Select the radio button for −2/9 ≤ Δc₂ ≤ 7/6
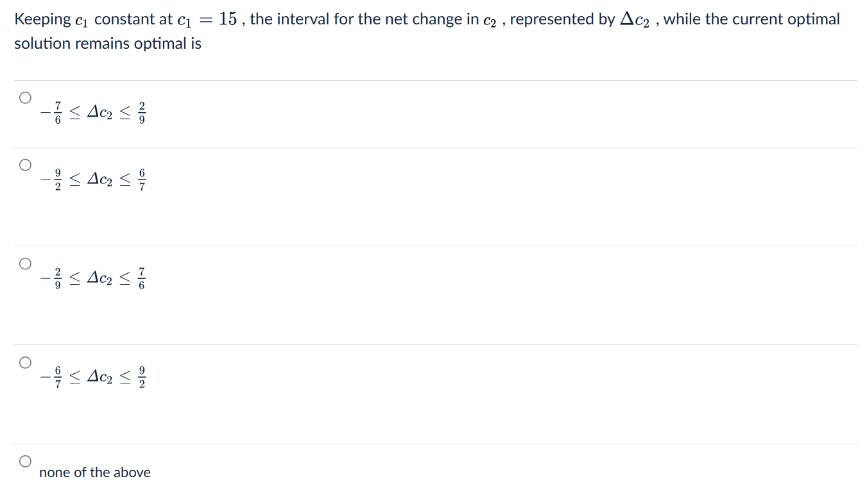 25,263
